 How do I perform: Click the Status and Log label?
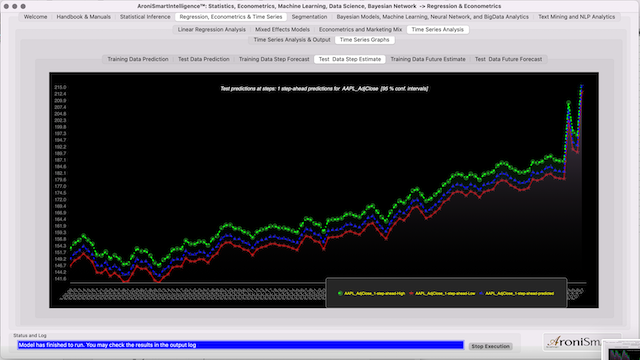30,336
